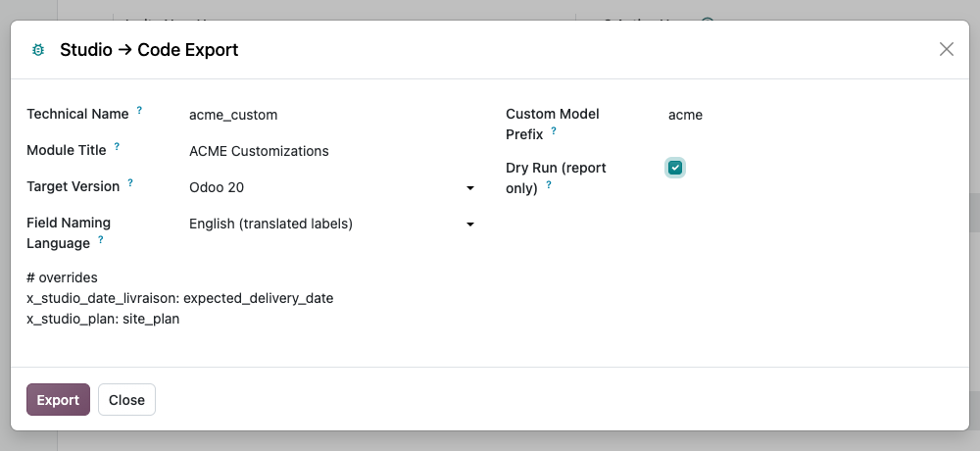Click the 'Studio → Code Export' title
The image size is (980, 451).
[x=149, y=50]
